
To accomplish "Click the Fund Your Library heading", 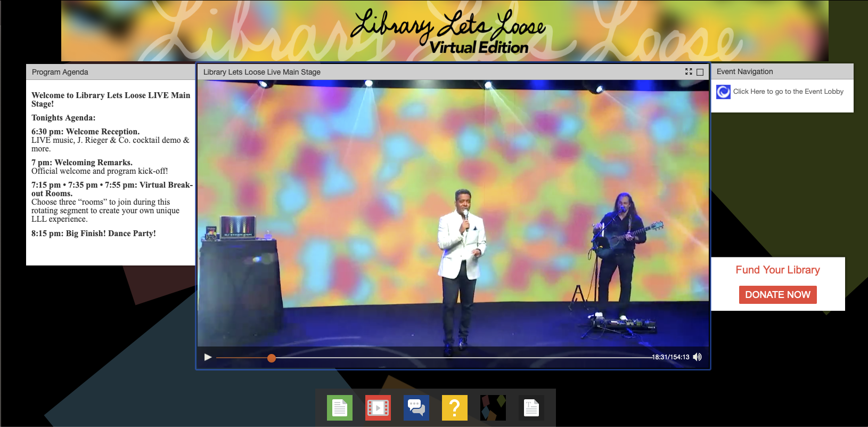I will 777,270.
